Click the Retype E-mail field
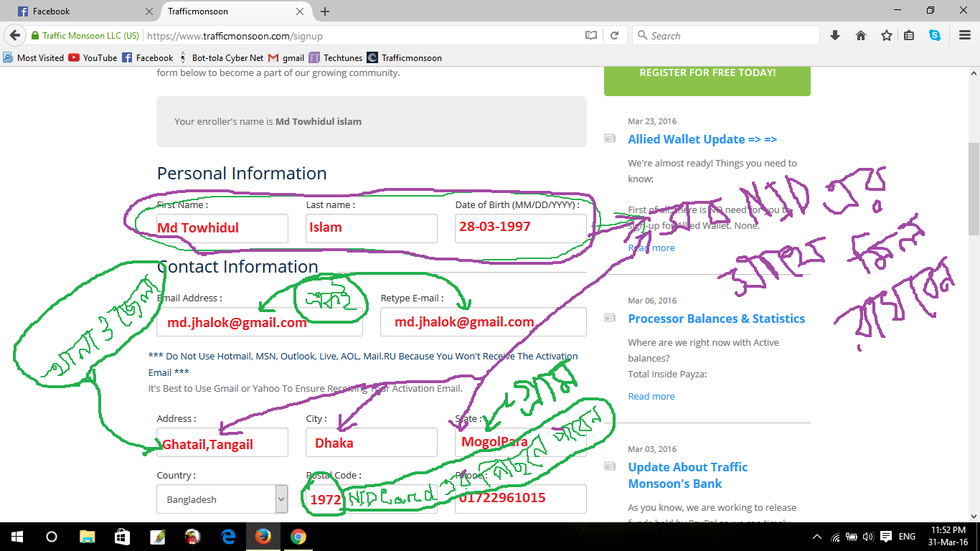The width and height of the screenshot is (980, 551). pyautogui.click(x=484, y=321)
